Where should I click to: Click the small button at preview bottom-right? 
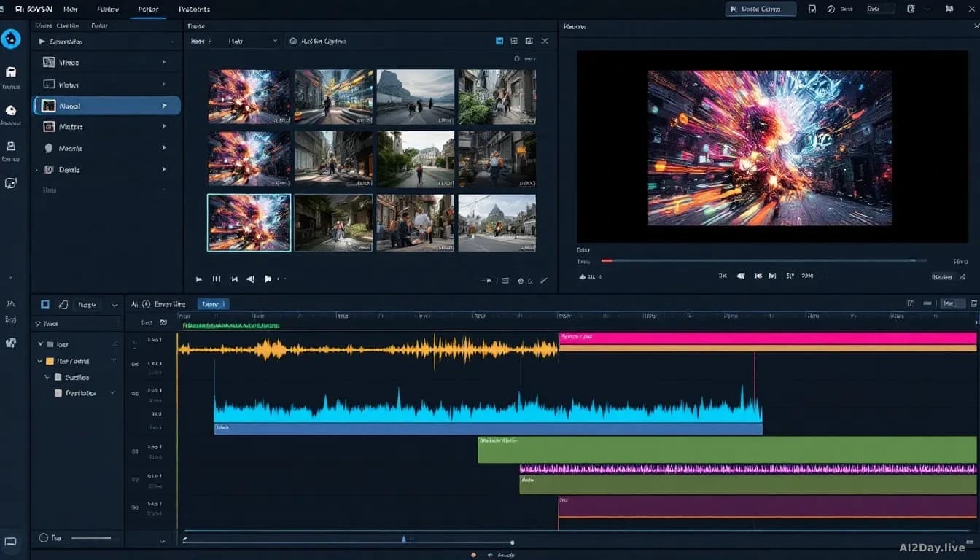point(942,277)
